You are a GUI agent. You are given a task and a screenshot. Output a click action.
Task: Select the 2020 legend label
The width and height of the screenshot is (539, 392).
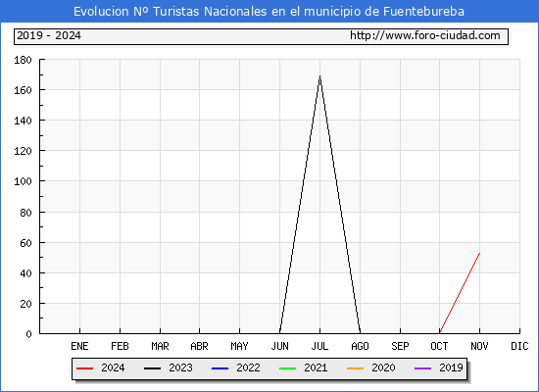click(383, 367)
